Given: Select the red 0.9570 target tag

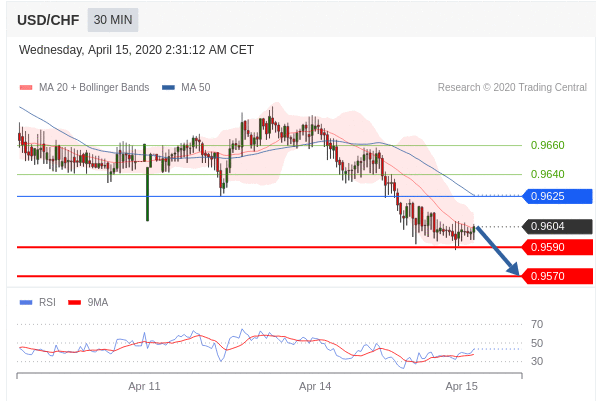Looking at the screenshot, I should tap(557, 276).
